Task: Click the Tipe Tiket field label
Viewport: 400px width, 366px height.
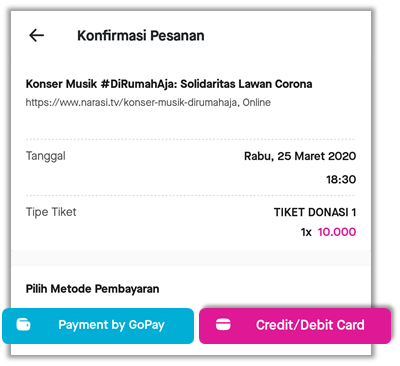Action: (51, 212)
